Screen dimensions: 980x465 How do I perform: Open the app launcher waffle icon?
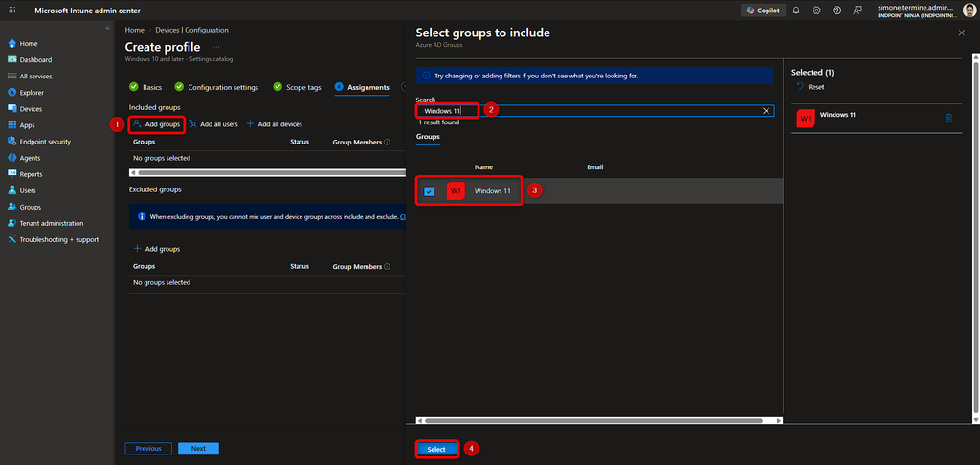[x=11, y=10]
